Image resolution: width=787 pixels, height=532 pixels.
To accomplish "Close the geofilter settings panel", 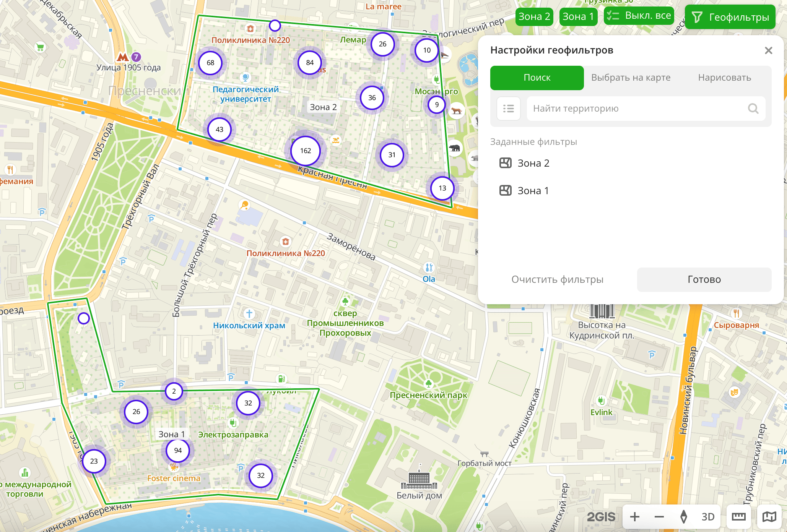I will point(768,50).
